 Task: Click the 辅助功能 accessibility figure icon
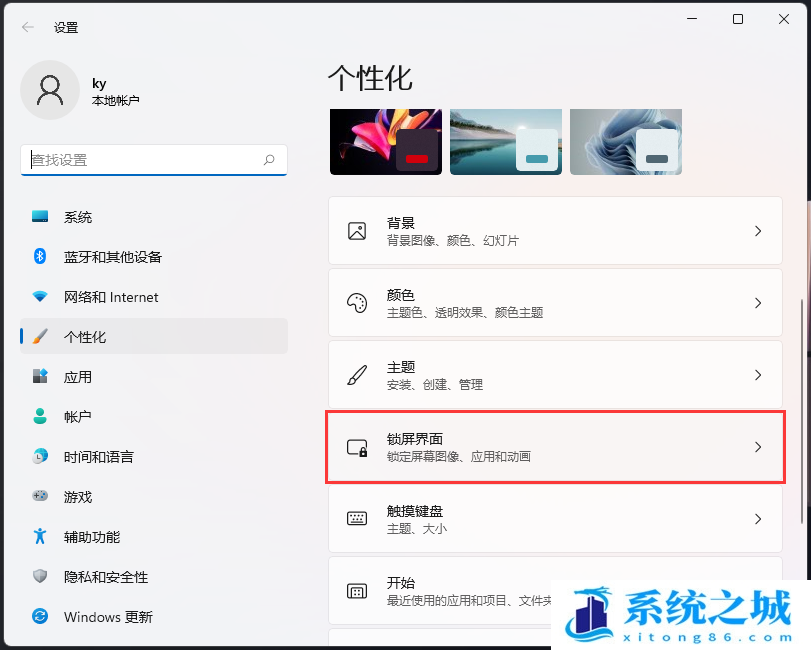click(x=40, y=536)
